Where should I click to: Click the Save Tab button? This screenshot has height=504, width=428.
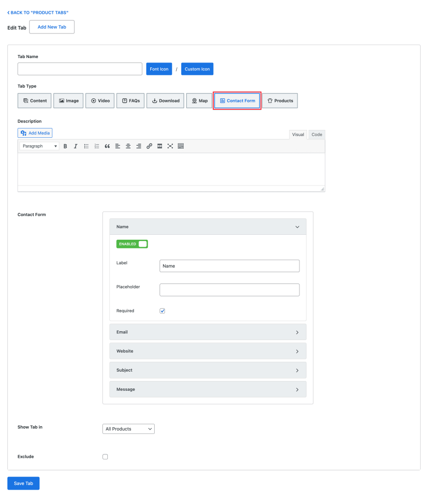[x=24, y=483]
